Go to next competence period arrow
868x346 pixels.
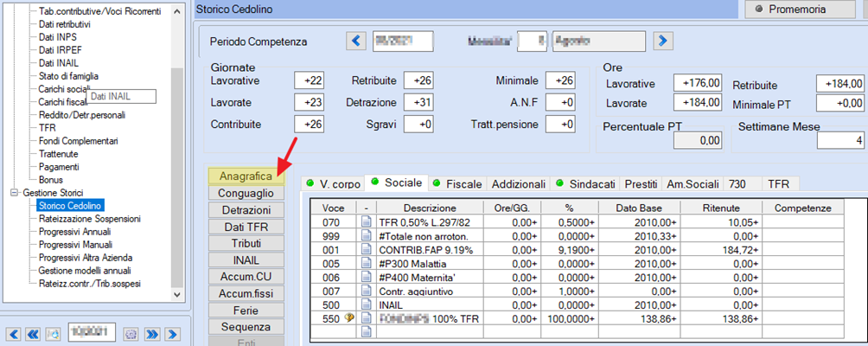point(663,41)
